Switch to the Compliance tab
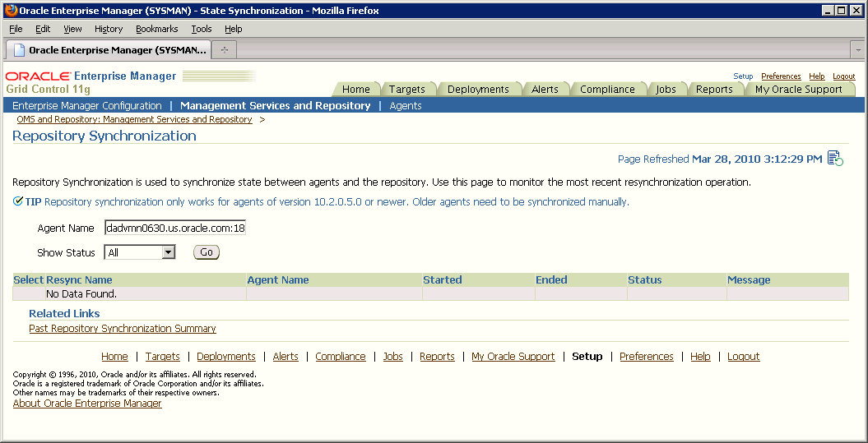The image size is (868, 443). click(607, 89)
